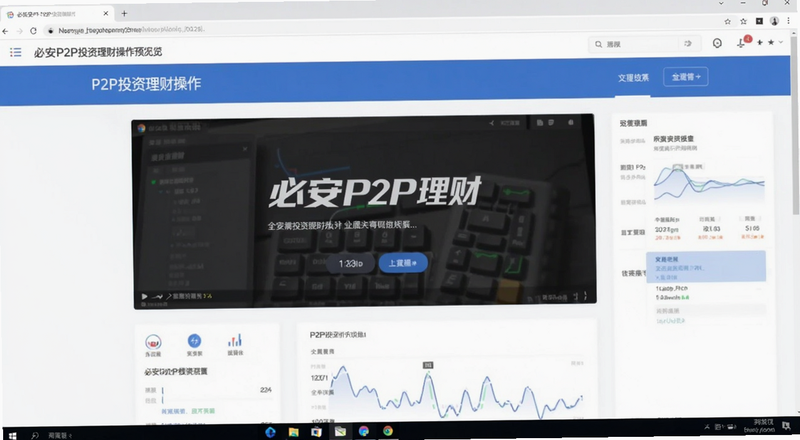Open File Explorer from the taskbar
This screenshot has height=440, width=800.
(x=293, y=432)
